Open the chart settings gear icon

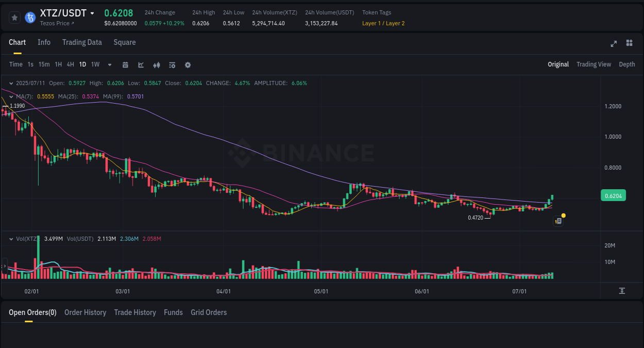point(188,64)
